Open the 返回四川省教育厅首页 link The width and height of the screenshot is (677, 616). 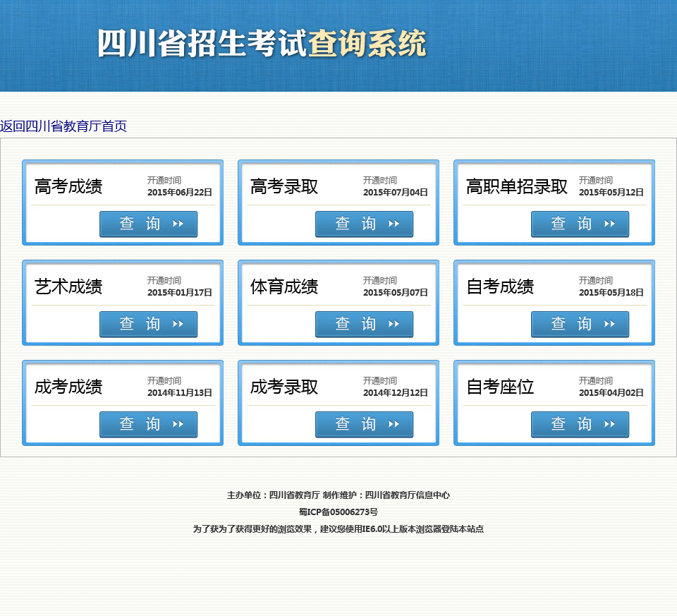pos(63,126)
